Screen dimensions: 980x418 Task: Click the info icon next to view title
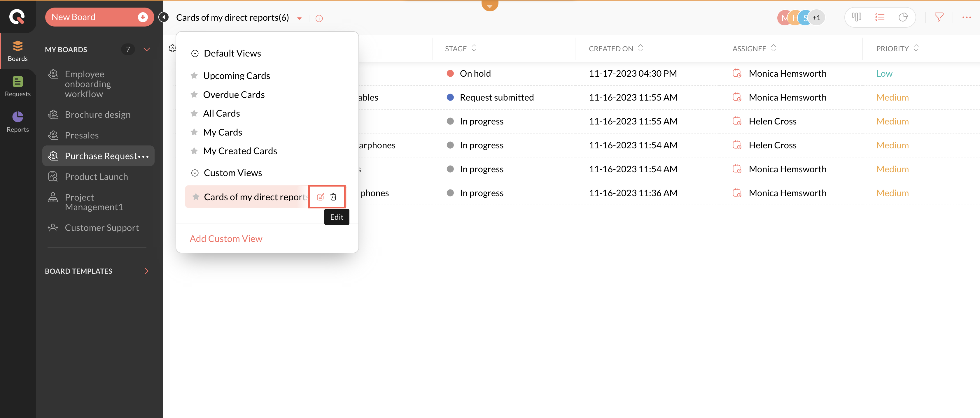tap(319, 19)
